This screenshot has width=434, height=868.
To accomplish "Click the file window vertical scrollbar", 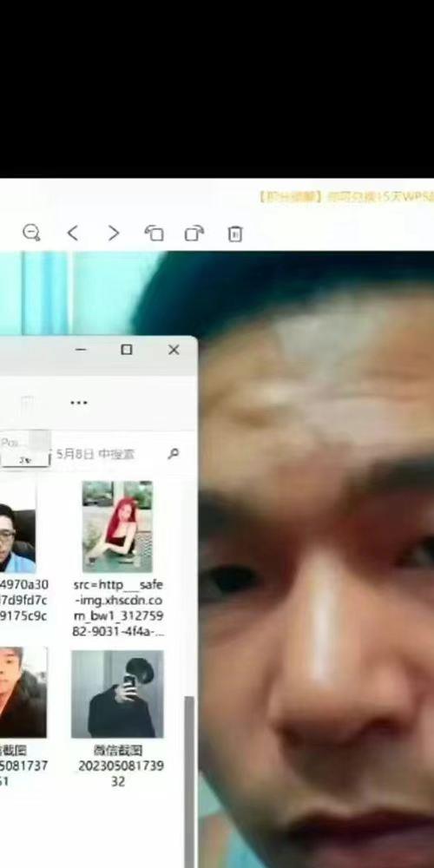I will (x=189, y=780).
